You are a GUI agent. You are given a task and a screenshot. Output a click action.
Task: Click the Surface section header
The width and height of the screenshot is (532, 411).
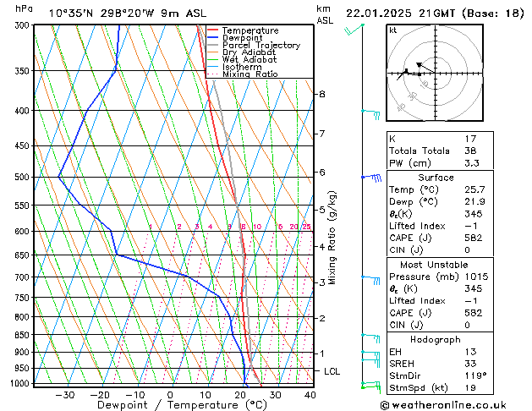click(436, 178)
